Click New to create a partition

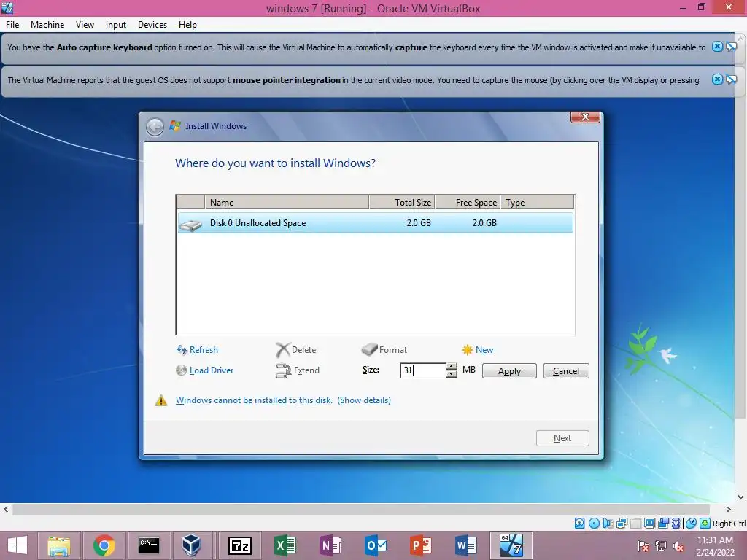coord(477,350)
